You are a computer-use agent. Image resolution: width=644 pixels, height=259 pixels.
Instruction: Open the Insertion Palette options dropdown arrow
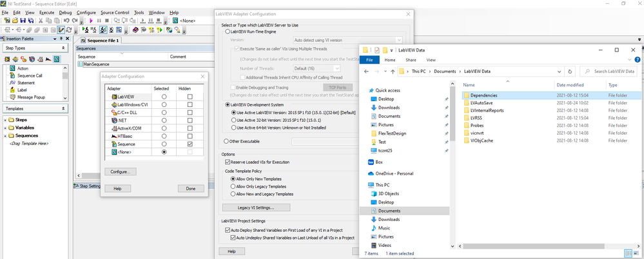(55, 39)
